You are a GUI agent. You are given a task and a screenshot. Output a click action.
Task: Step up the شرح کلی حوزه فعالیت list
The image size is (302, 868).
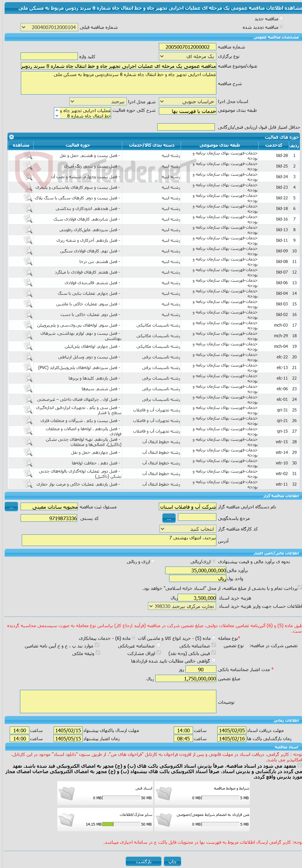point(57,111)
